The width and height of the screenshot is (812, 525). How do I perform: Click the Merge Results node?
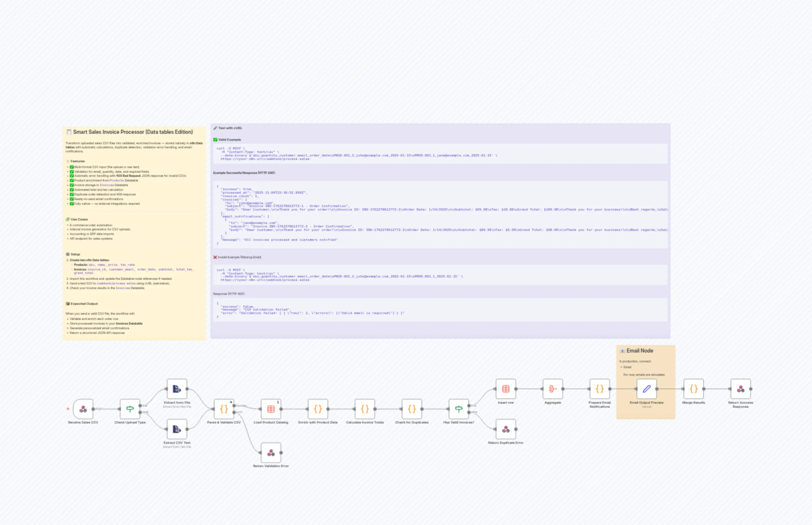coord(694,389)
